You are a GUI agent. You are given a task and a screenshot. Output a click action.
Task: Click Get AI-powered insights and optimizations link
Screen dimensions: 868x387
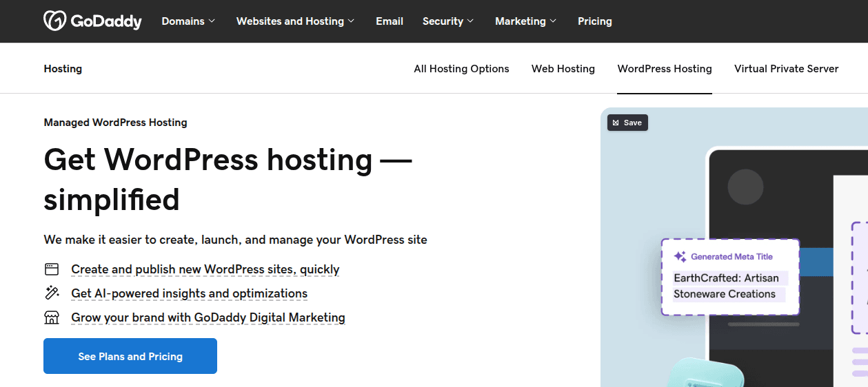tap(189, 293)
